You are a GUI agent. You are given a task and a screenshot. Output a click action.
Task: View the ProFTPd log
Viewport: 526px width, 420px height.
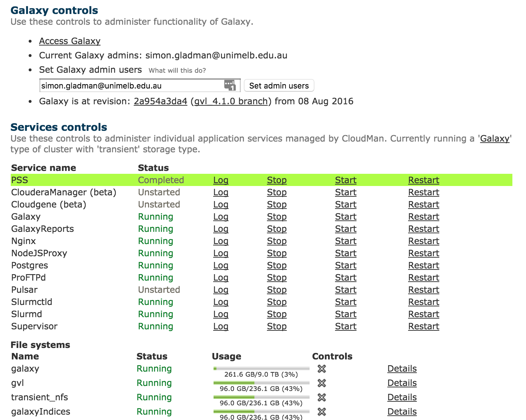coord(221,278)
